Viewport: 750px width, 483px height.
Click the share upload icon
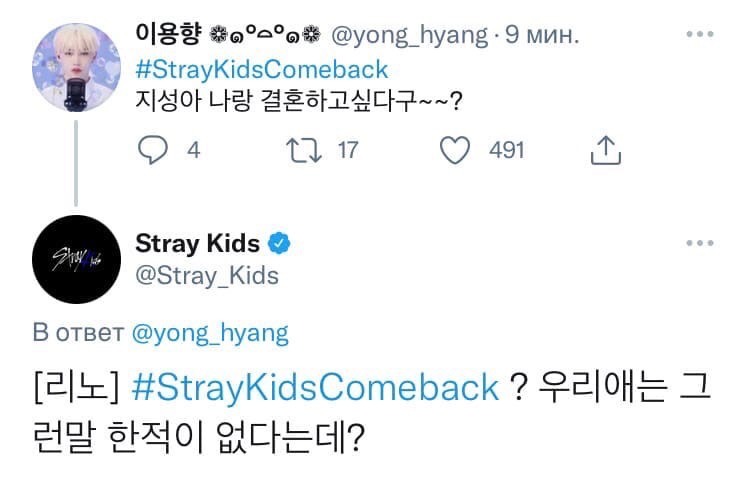606,150
